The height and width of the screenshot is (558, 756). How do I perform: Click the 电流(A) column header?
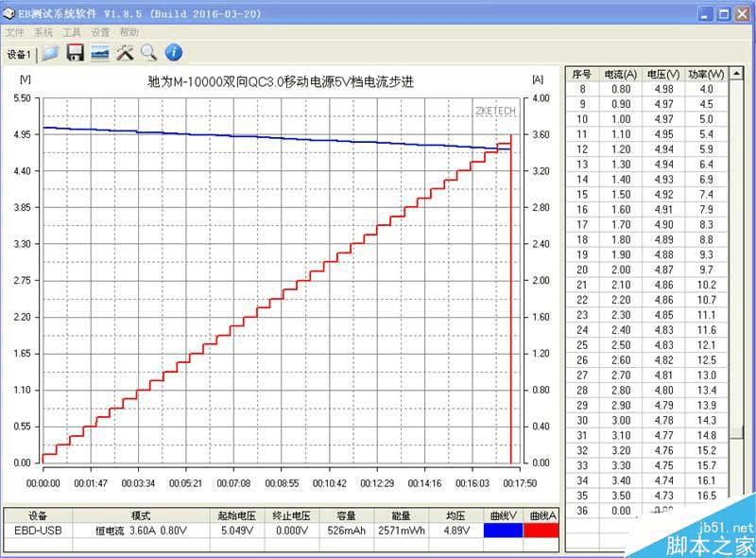tap(621, 75)
